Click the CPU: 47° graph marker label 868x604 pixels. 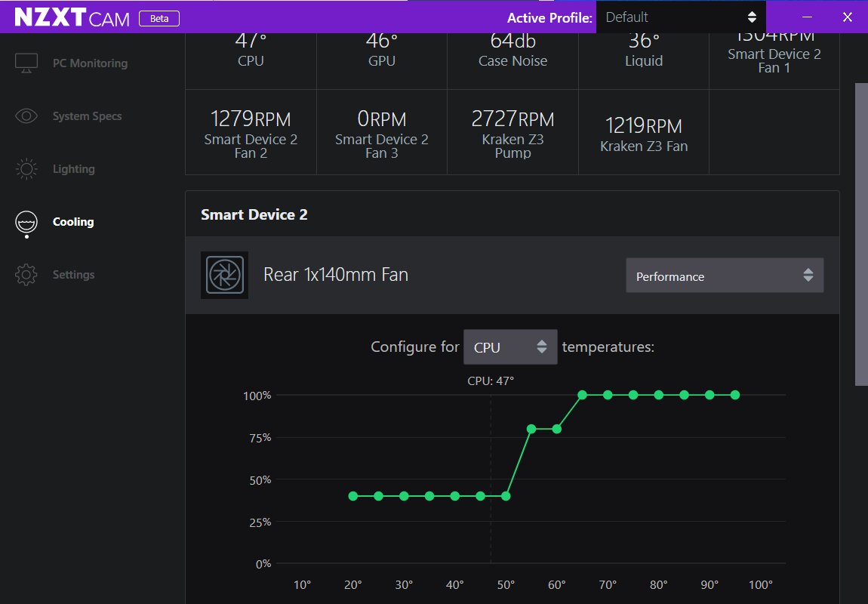[x=491, y=381]
